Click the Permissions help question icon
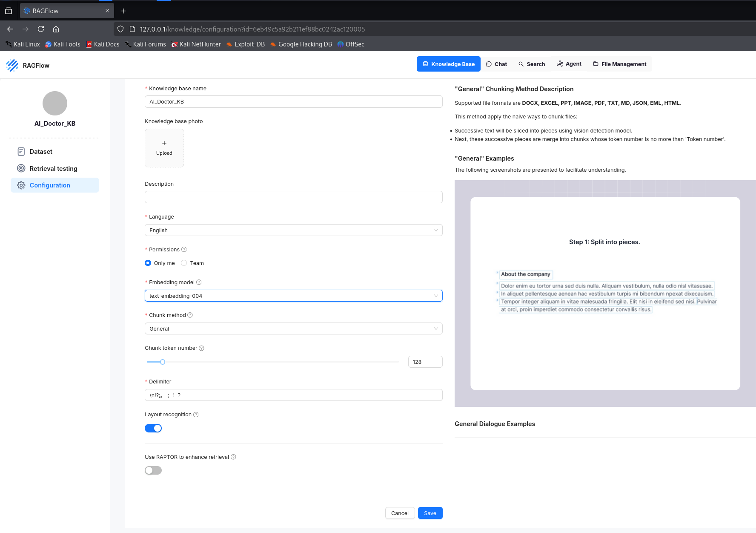The image size is (756, 533). [x=184, y=250]
